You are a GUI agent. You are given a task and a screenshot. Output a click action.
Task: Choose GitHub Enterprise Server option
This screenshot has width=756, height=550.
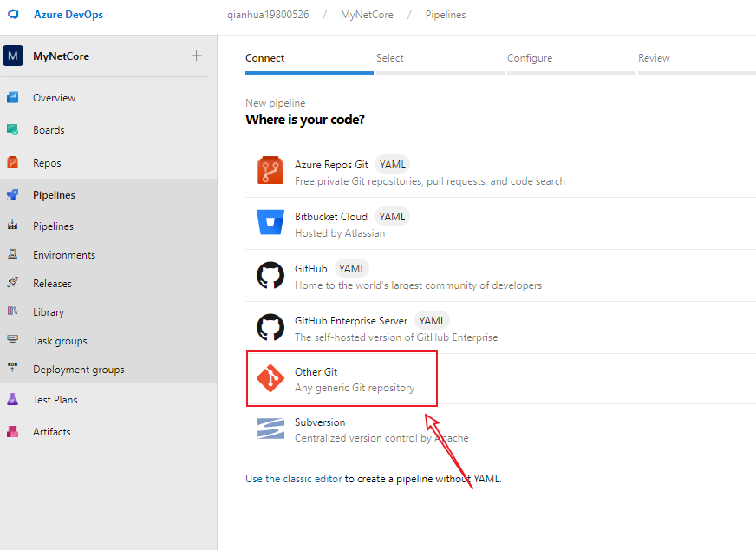point(350,321)
